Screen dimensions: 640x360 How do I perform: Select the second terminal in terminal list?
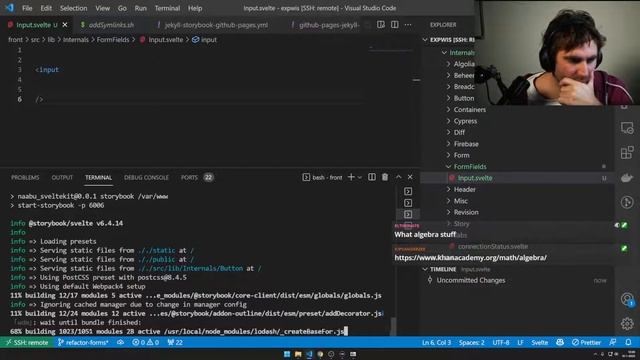click(408, 203)
